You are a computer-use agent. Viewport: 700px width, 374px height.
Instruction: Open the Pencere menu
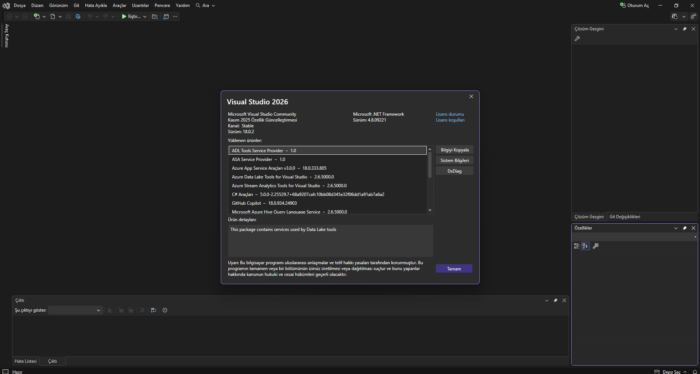point(162,6)
